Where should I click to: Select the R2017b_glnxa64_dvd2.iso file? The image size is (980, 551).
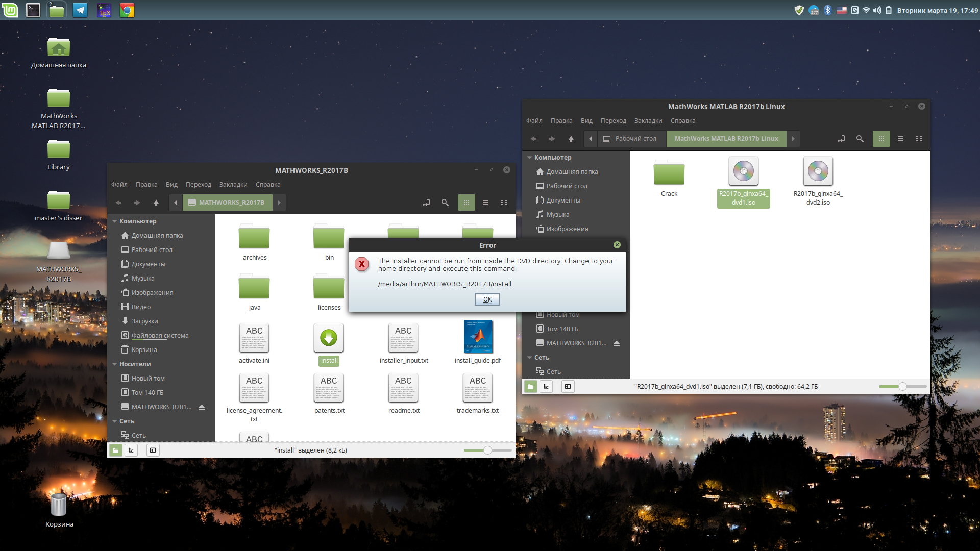click(818, 181)
